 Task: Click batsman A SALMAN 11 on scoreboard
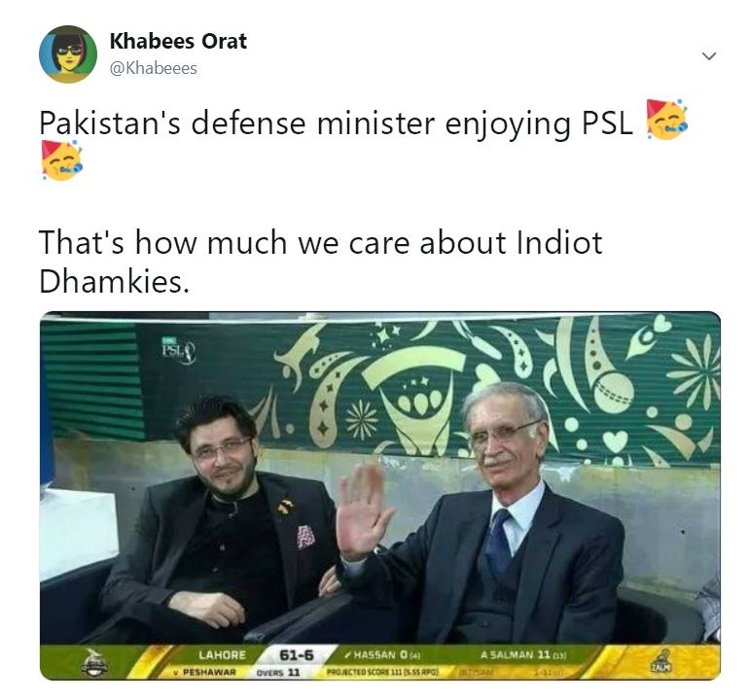click(x=523, y=654)
